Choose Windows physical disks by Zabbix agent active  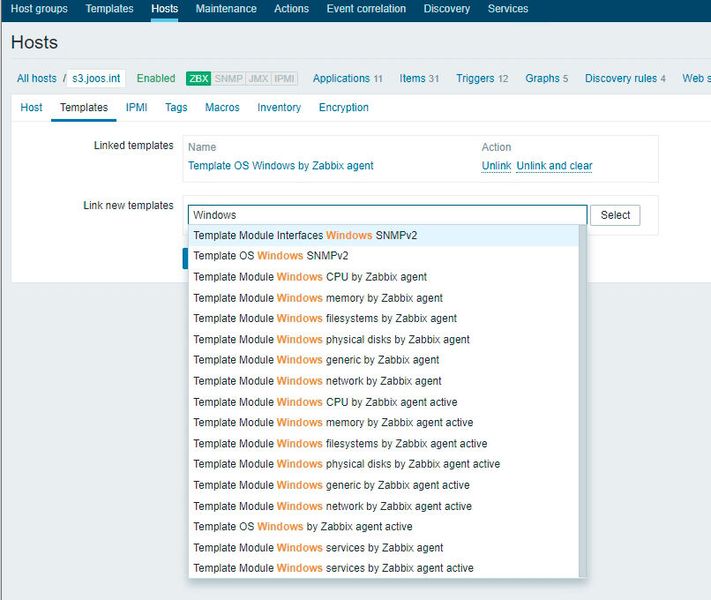[x=384, y=464]
